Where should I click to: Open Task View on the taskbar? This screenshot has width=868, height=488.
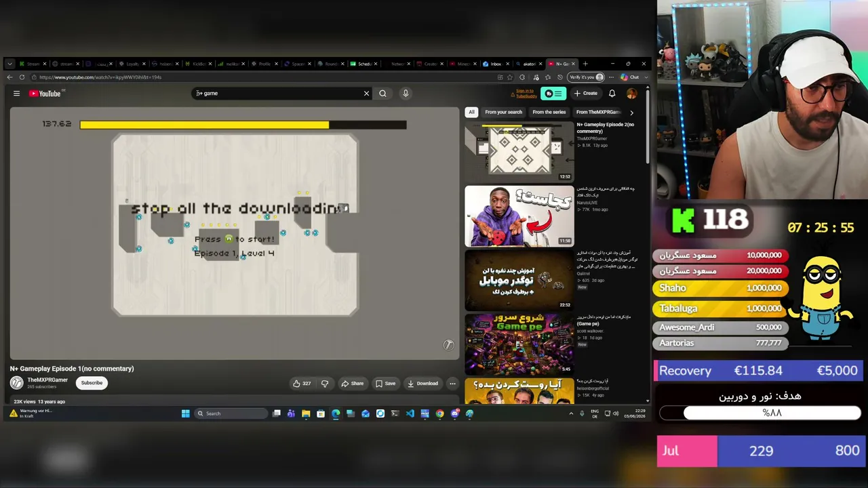(277, 413)
